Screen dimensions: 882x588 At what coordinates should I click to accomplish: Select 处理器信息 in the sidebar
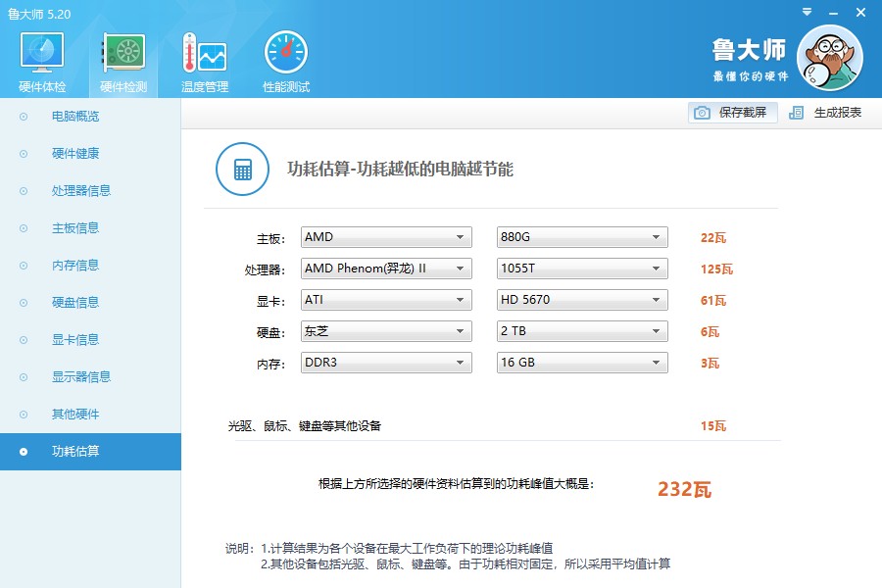(81, 191)
